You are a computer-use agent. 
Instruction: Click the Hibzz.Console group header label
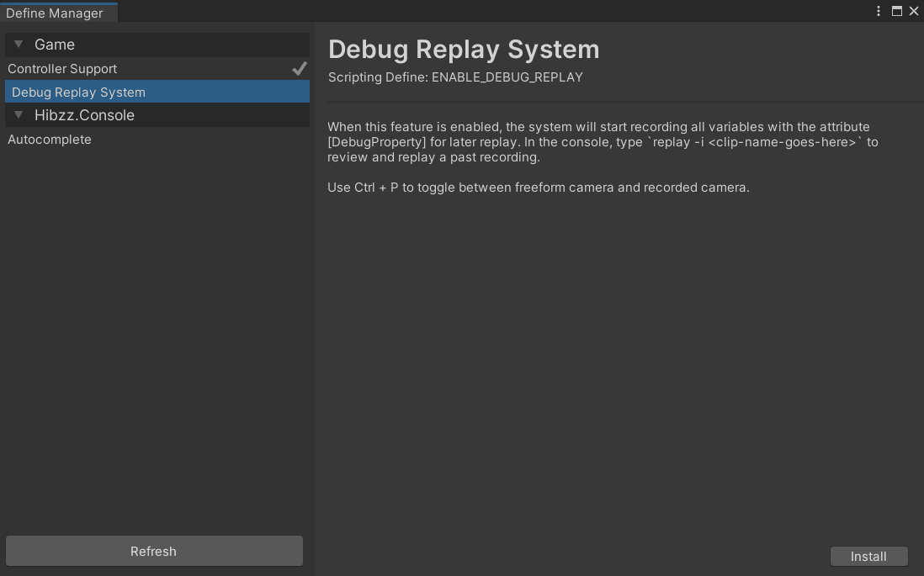coord(84,115)
